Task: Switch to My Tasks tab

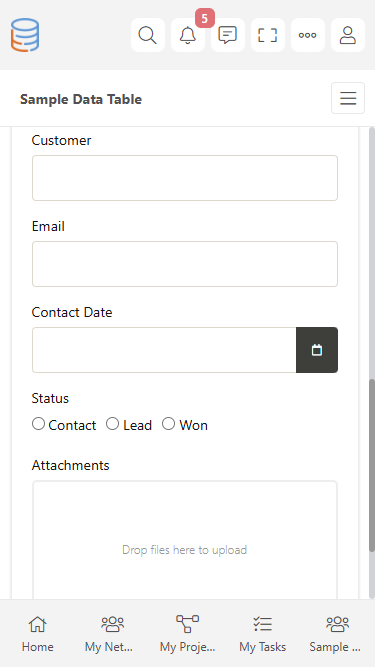Action: 262,633
